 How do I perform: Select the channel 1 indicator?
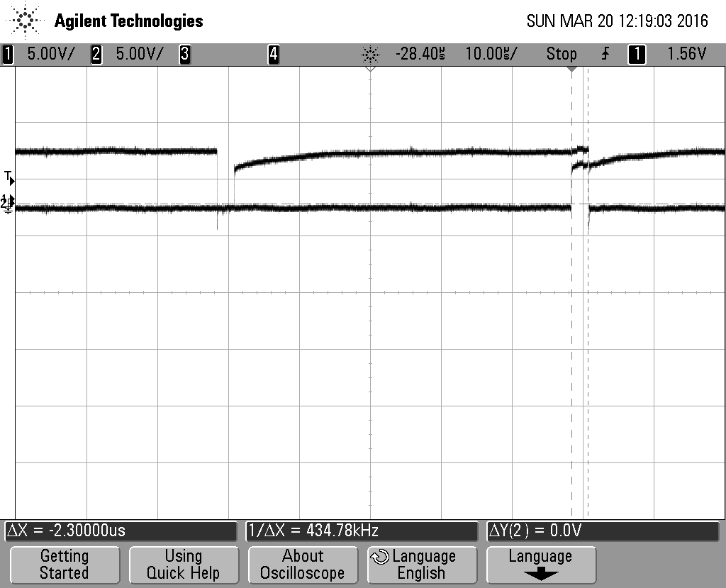pos(8,54)
